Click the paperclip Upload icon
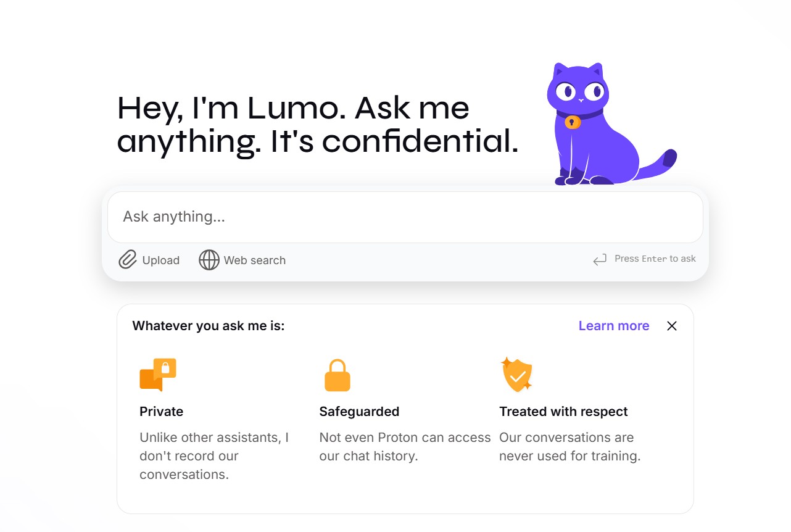This screenshot has width=791, height=532. click(x=128, y=260)
